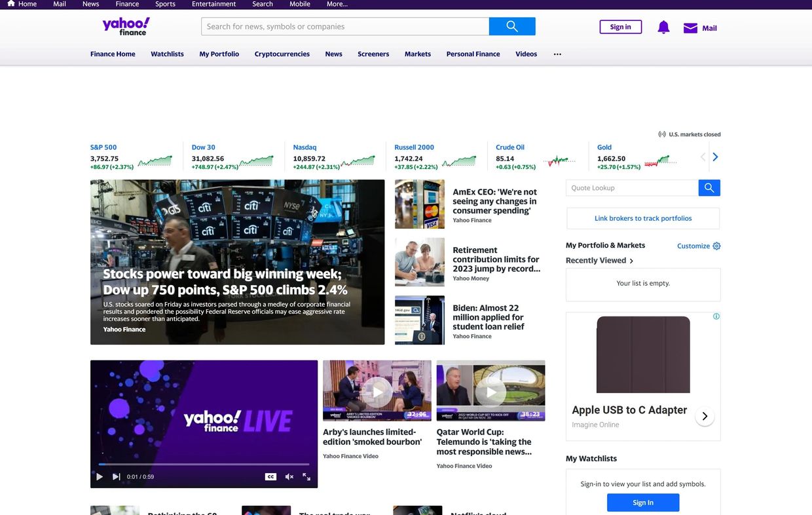Open the Cryptocurrencies tab
This screenshot has width=812, height=515.
[x=282, y=54]
